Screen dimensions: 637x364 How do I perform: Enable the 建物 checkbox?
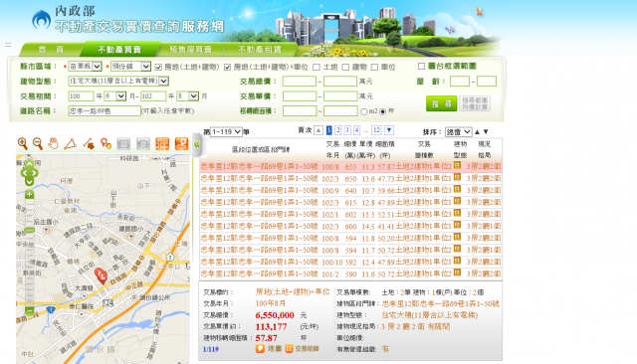tap(345, 67)
